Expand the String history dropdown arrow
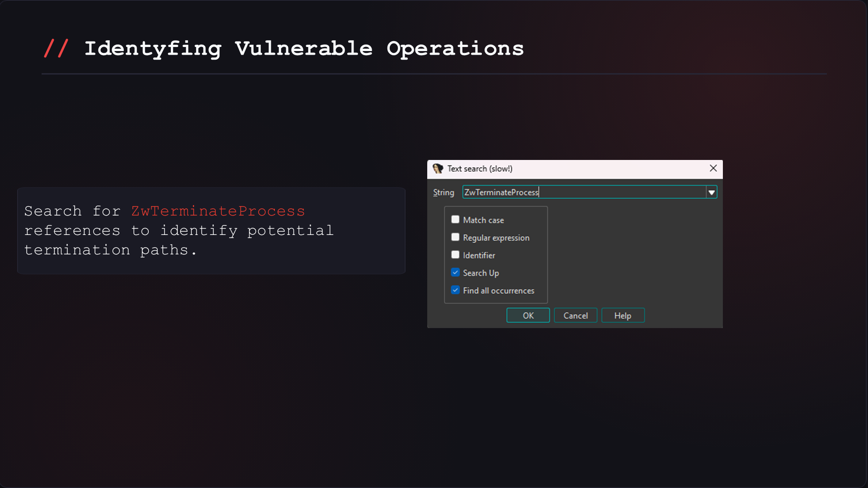The width and height of the screenshot is (868, 488). [712, 192]
